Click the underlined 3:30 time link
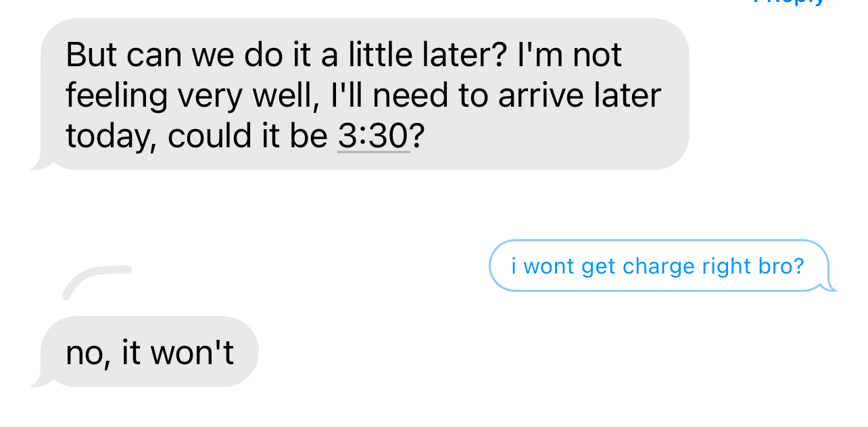 coord(373,136)
